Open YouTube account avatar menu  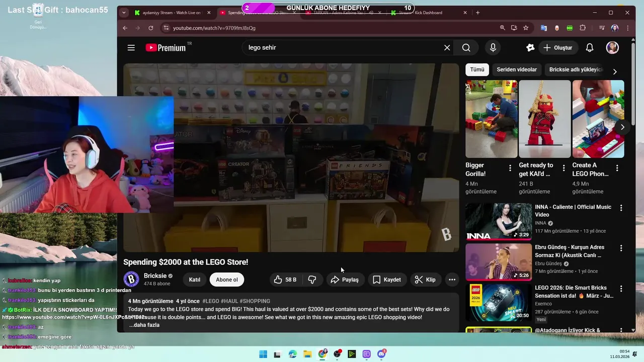[612, 48]
